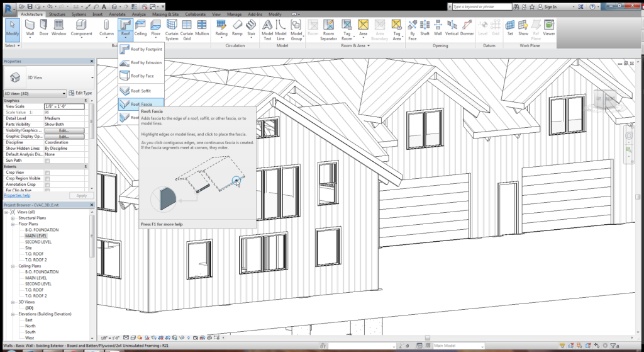Open the Properties help link
The width and height of the screenshot is (644, 352).
point(17,196)
